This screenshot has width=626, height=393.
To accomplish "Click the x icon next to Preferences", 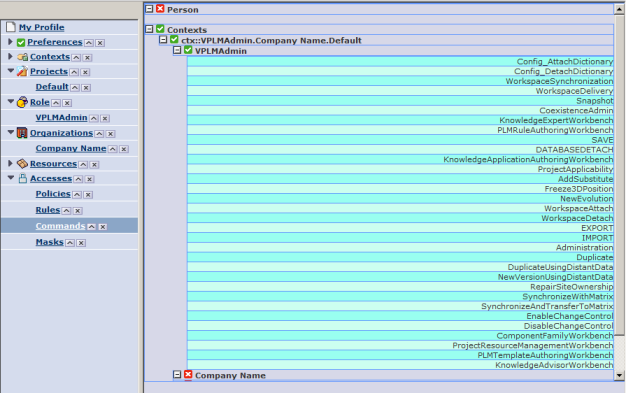I will pos(100,43).
